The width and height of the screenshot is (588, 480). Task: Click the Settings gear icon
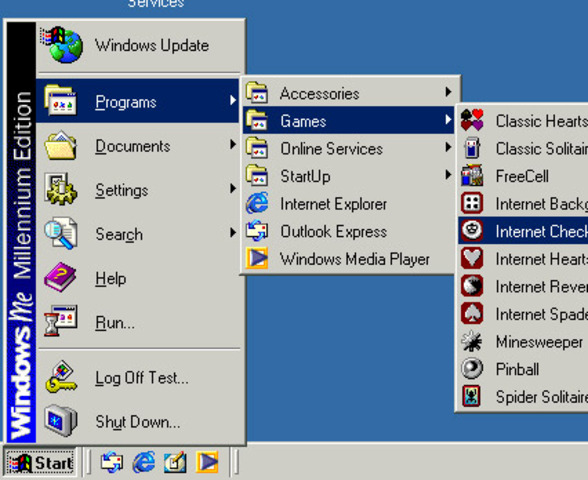(x=60, y=189)
